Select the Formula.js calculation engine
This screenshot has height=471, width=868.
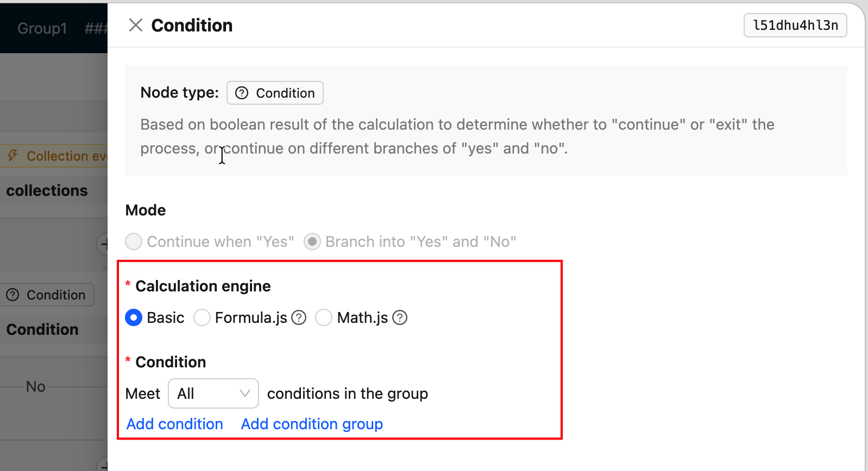pyautogui.click(x=202, y=317)
